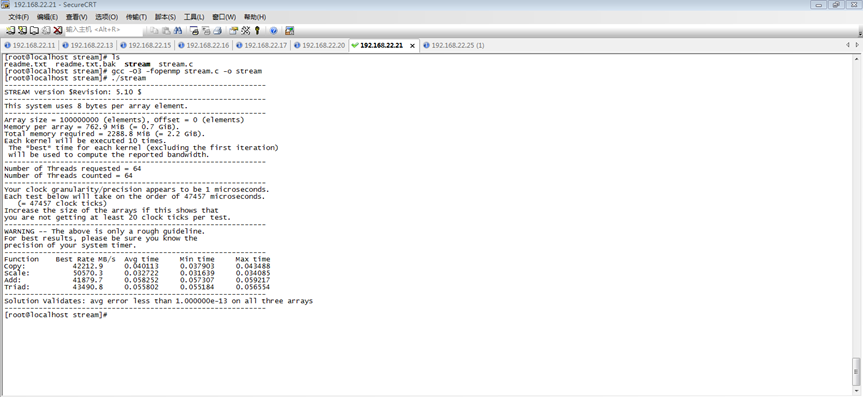863x397 pixels.
Task: Click the Reconnect session icon
Action: (46, 30)
